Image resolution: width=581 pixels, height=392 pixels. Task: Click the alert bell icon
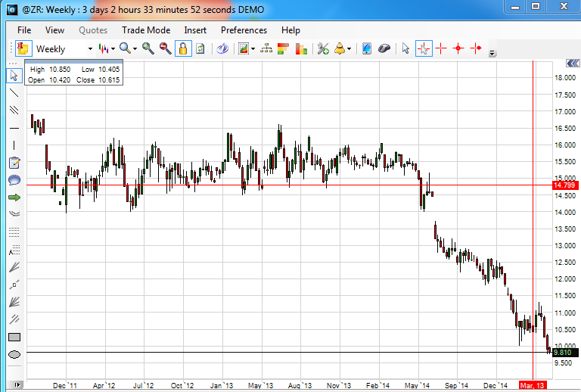pos(340,48)
